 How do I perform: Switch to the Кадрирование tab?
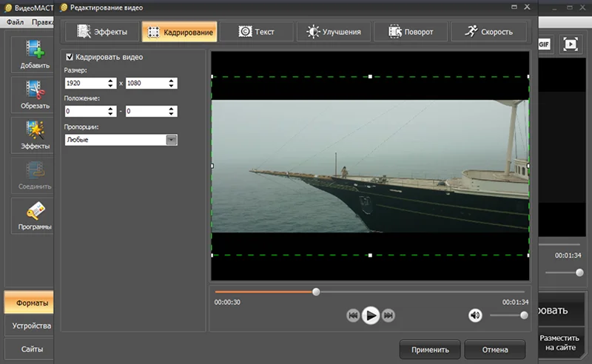(x=179, y=32)
